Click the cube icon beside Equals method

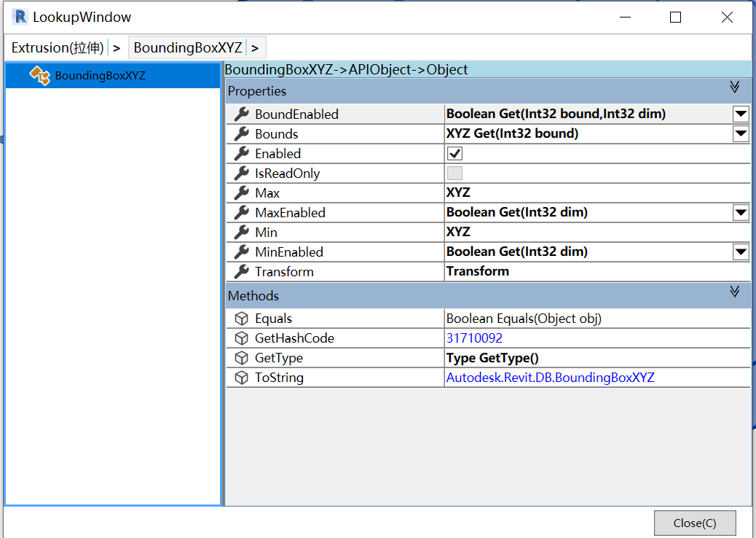pyautogui.click(x=241, y=318)
